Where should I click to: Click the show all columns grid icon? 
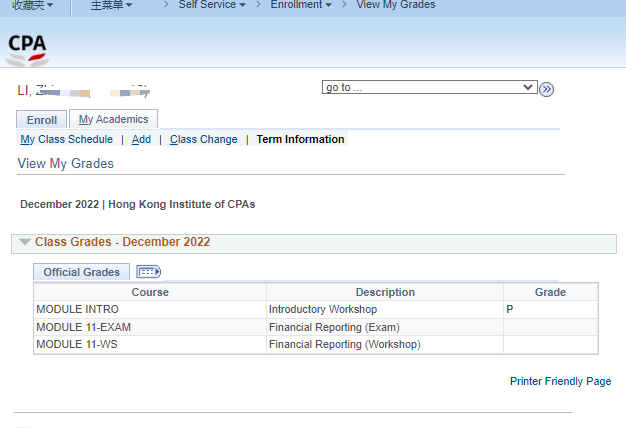click(x=149, y=272)
